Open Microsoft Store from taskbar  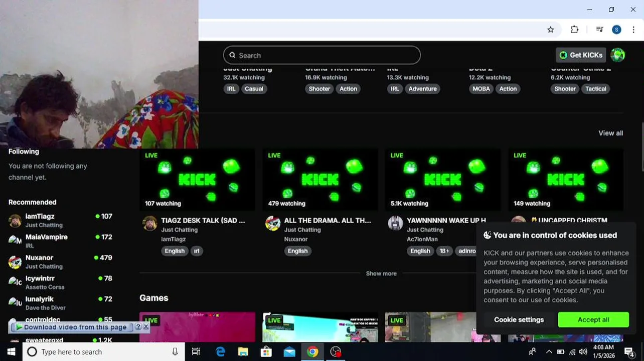[x=266, y=351]
